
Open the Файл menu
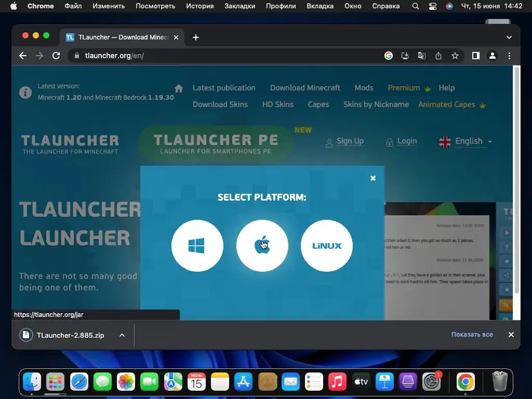pos(73,6)
